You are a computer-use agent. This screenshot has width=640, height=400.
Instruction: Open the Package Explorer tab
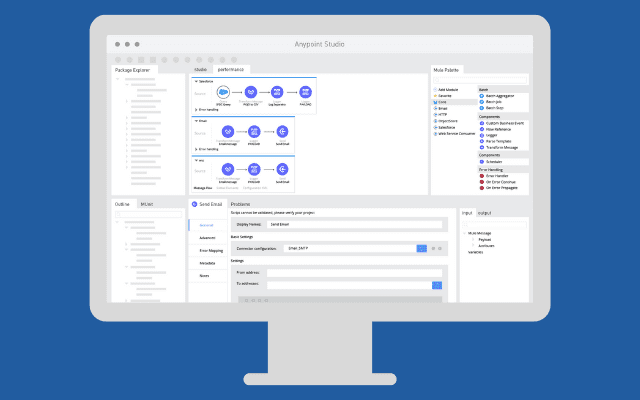[x=133, y=70]
